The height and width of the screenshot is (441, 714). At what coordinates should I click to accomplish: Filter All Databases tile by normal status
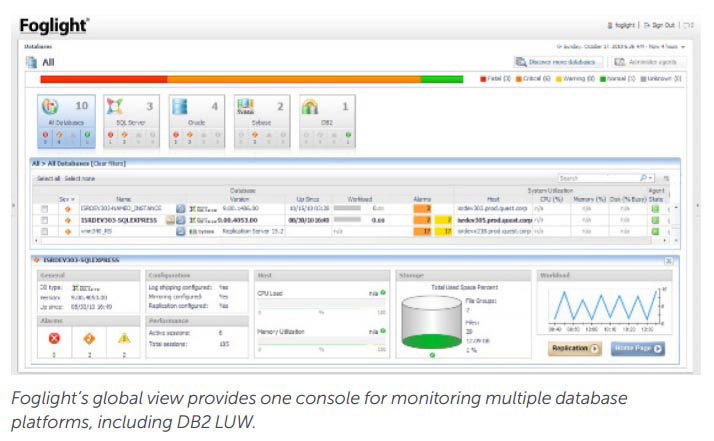coord(87,135)
